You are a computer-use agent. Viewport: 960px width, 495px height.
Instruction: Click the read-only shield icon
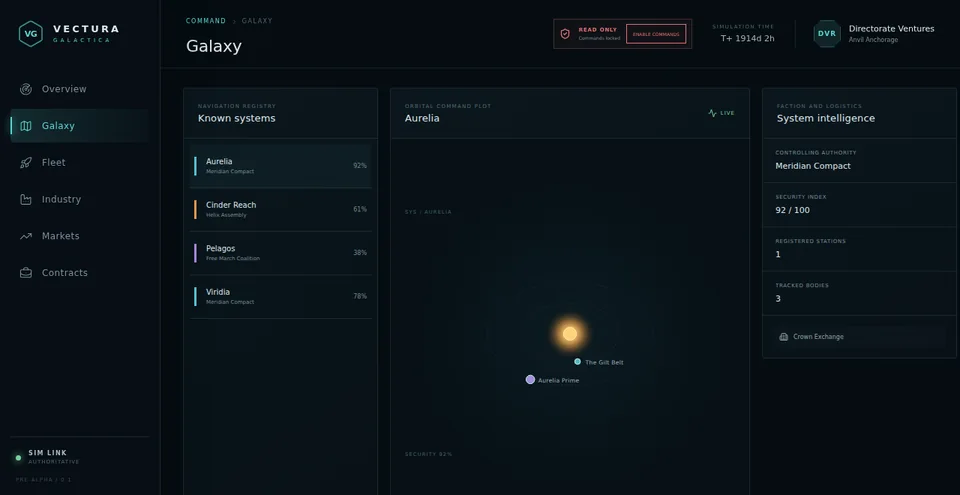pos(565,34)
